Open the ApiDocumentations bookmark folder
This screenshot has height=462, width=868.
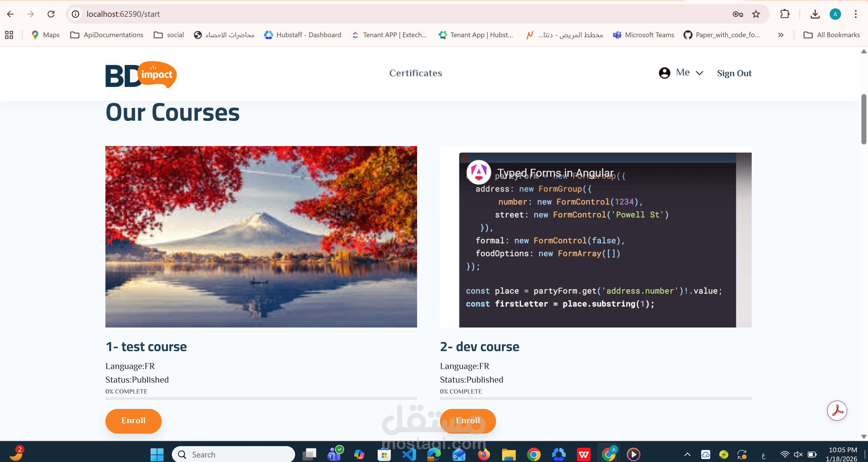tap(107, 35)
